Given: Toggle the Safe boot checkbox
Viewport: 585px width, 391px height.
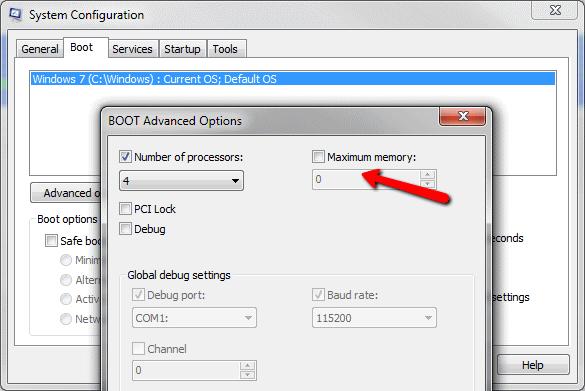Looking at the screenshot, I should point(51,241).
